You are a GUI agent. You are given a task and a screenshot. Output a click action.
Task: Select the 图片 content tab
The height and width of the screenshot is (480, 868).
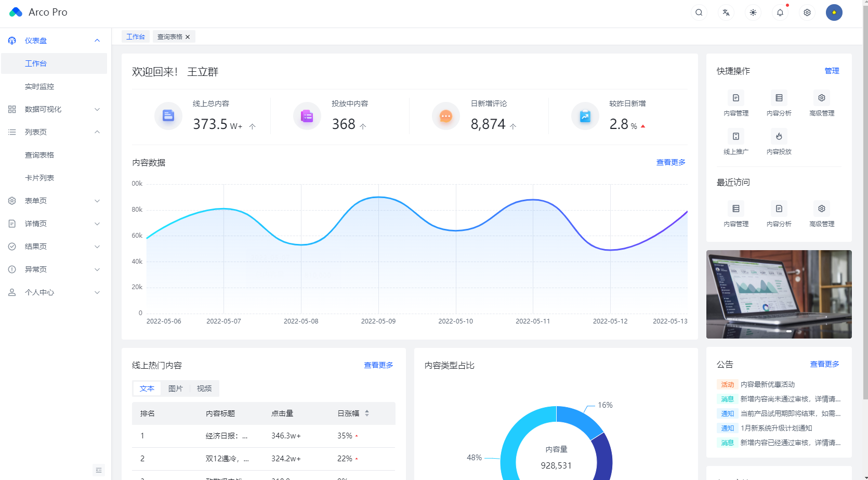(176, 388)
